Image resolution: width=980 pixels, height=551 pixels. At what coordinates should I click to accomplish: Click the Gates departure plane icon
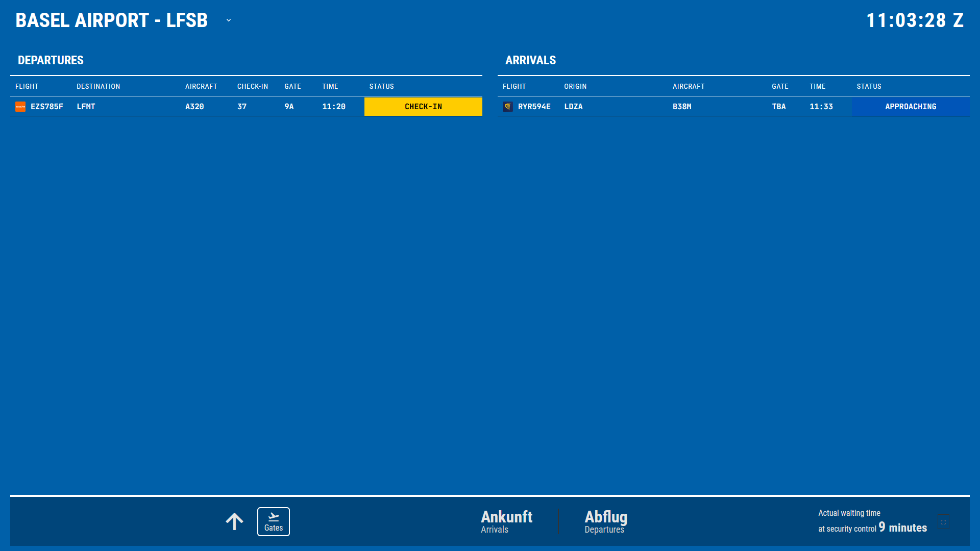274,517
